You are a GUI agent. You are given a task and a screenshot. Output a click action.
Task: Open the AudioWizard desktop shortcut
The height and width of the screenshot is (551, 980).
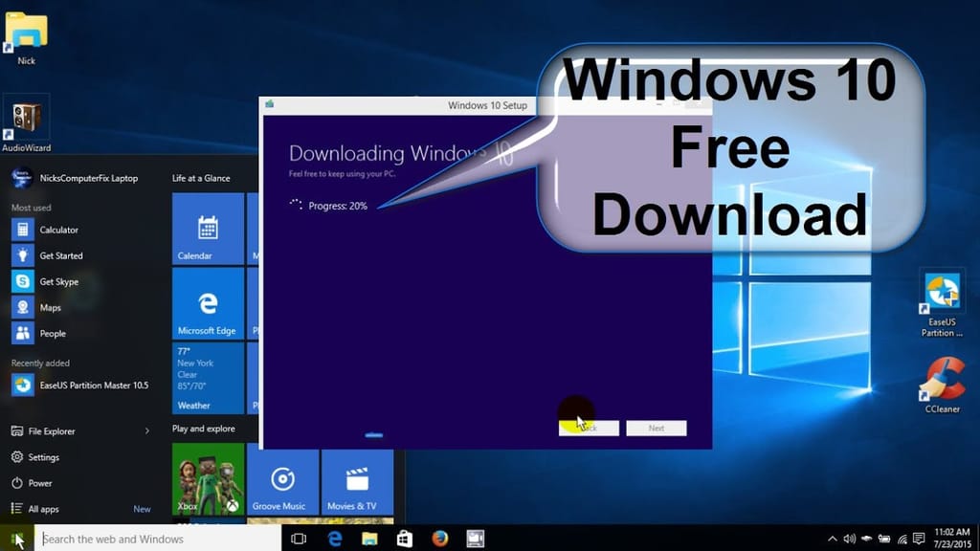coord(26,123)
